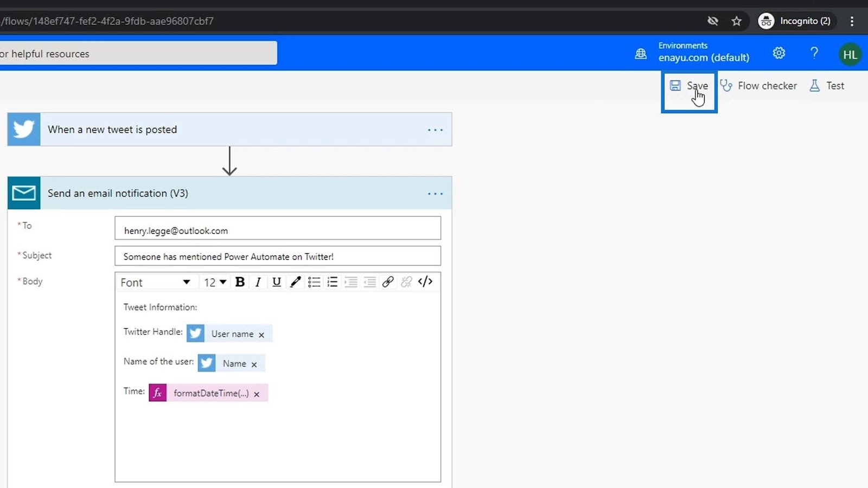Open options menu for email notification step

(435, 194)
